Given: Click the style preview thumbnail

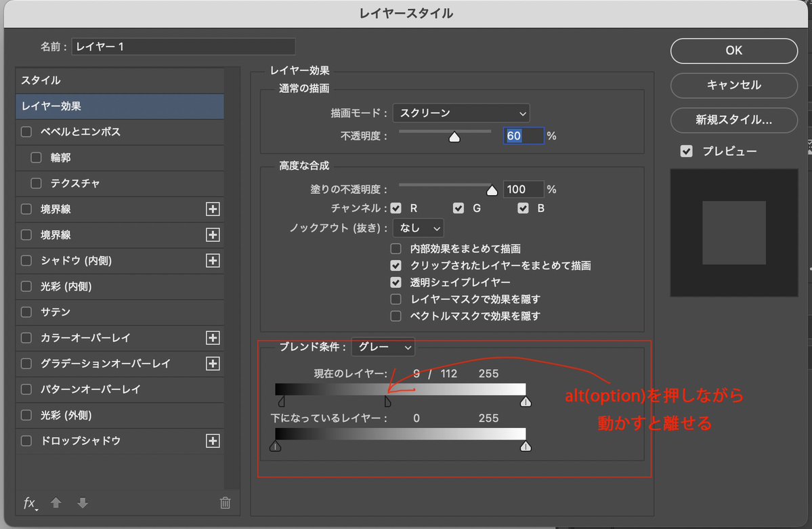Looking at the screenshot, I should (734, 232).
